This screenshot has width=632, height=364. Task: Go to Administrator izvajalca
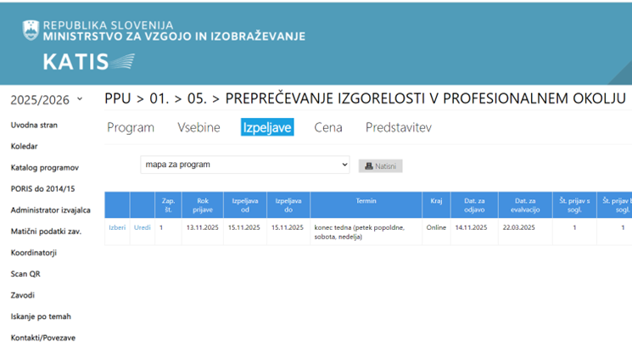pos(50,210)
